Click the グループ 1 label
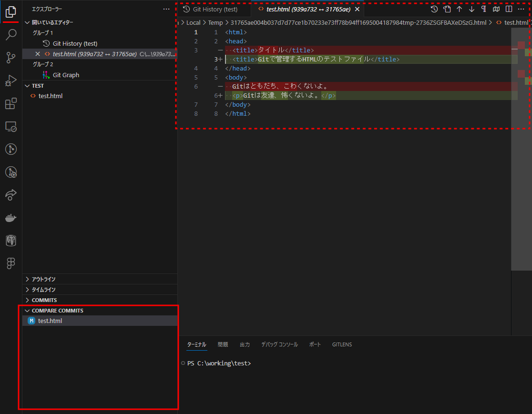 click(x=43, y=33)
